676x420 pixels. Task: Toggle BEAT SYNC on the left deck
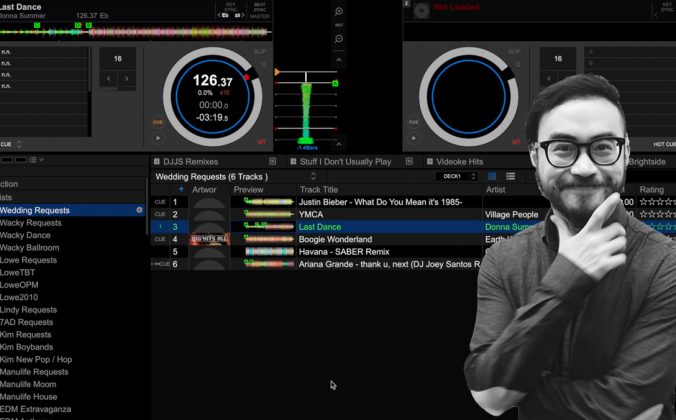click(x=257, y=12)
